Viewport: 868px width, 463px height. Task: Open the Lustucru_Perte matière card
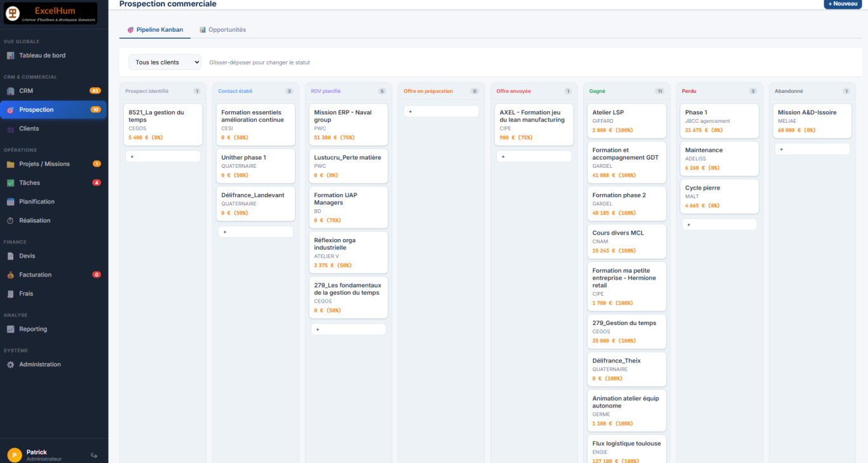[x=348, y=165]
